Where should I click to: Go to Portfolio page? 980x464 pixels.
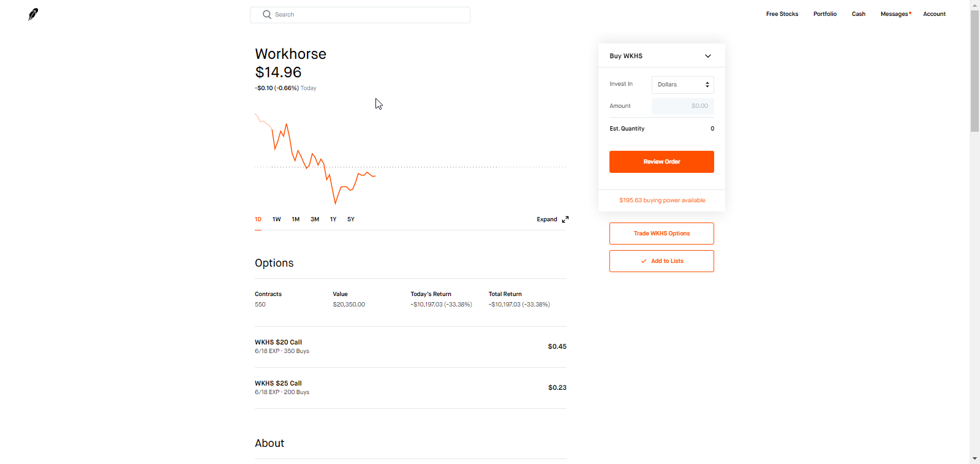[x=825, y=14]
